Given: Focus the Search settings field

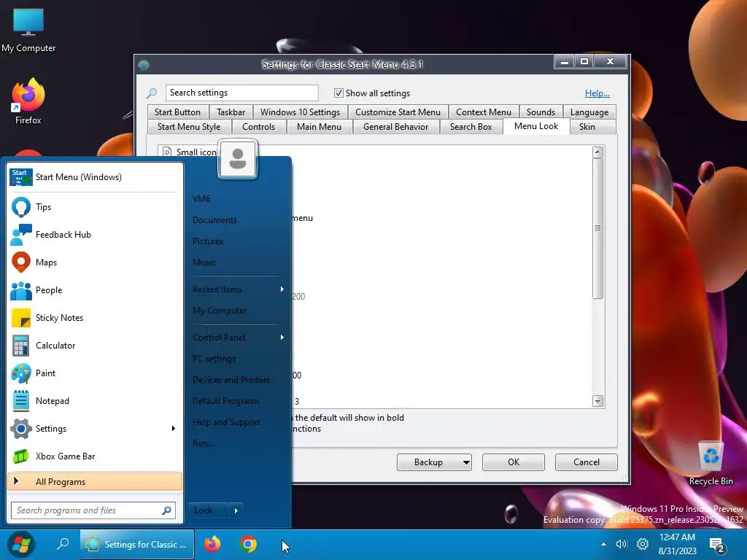Looking at the screenshot, I should [242, 93].
